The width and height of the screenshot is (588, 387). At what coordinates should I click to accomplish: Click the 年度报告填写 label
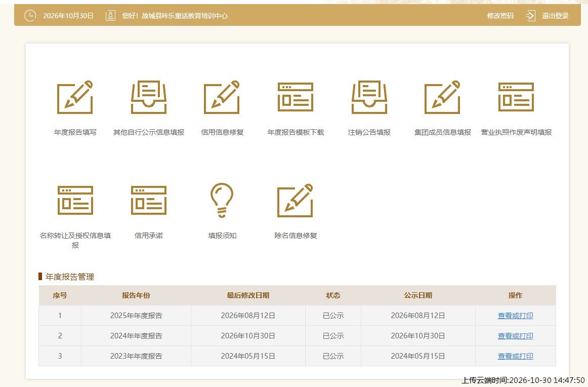click(x=75, y=132)
